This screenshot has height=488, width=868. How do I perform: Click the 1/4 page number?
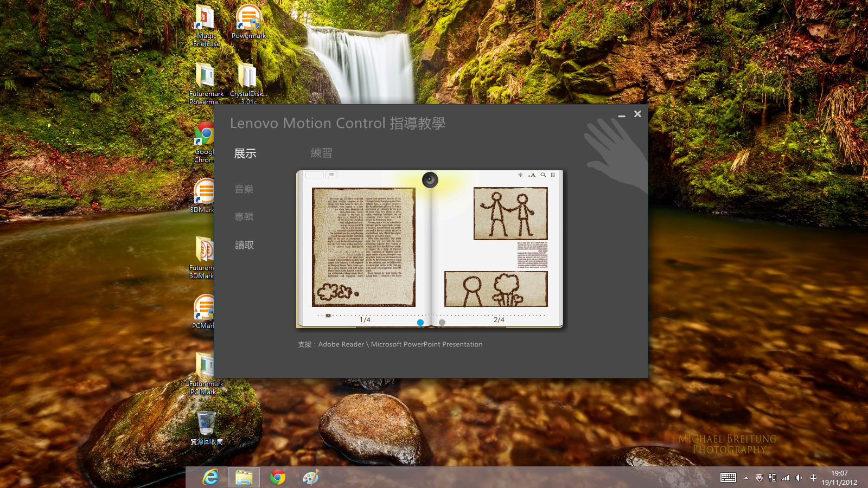coord(365,320)
